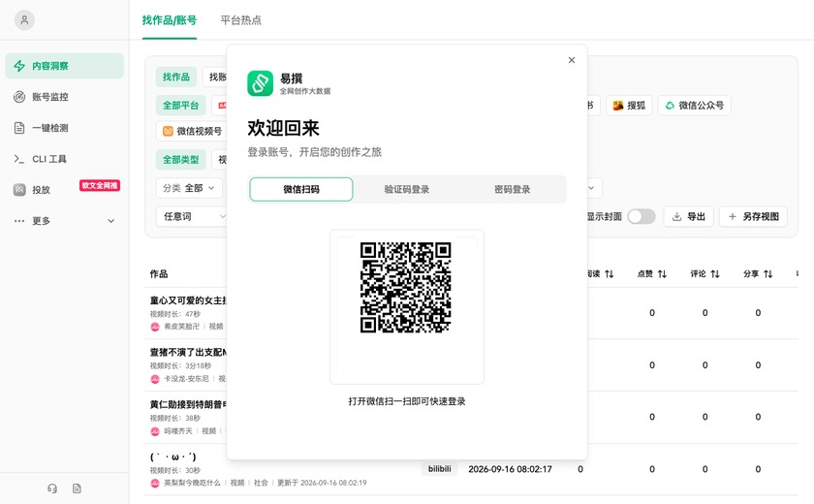The image size is (814, 504).
Task: Open the 任意词 dropdown
Action: tap(192, 216)
